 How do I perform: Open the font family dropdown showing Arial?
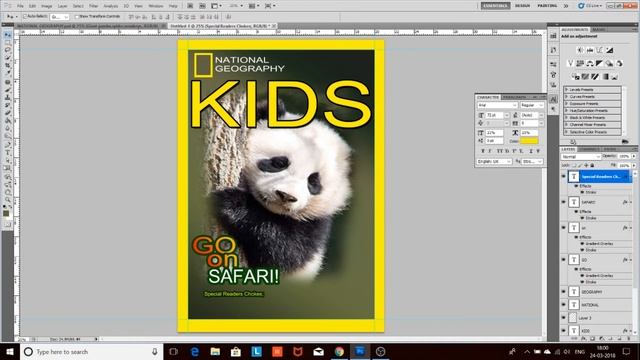point(497,105)
